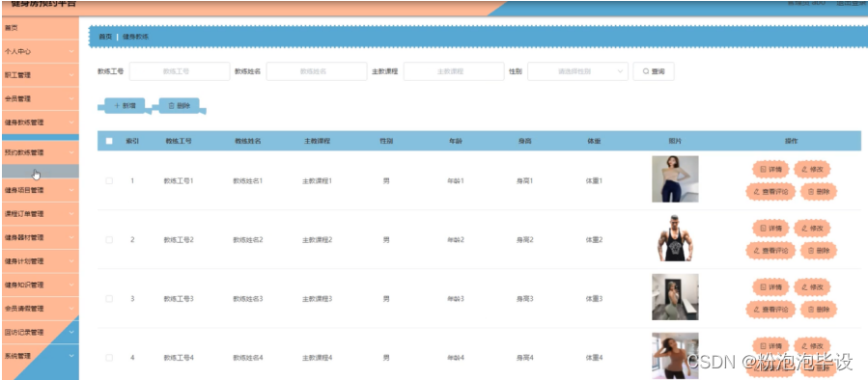Image resolution: width=868 pixels, height=380 pixels.
Task: Click the 查询 search button
Action: pos(654,71)
